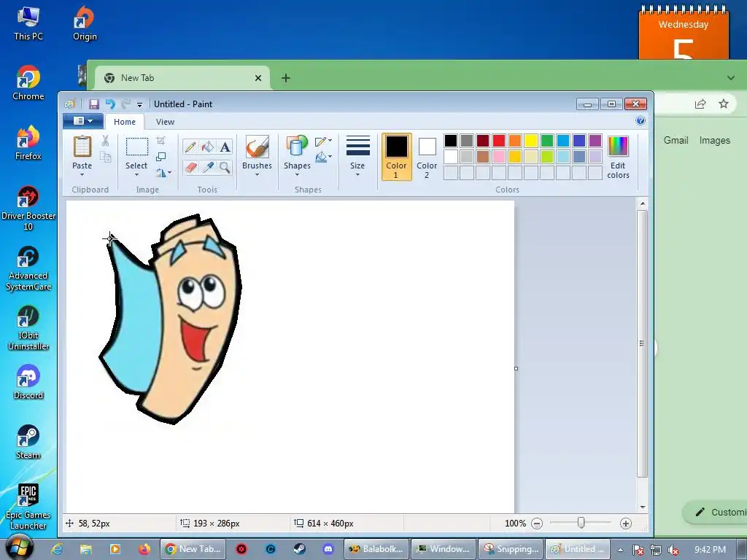The image size is (747, 560).
Task: Select the Magnifier tool
Action: click(225, 167)
